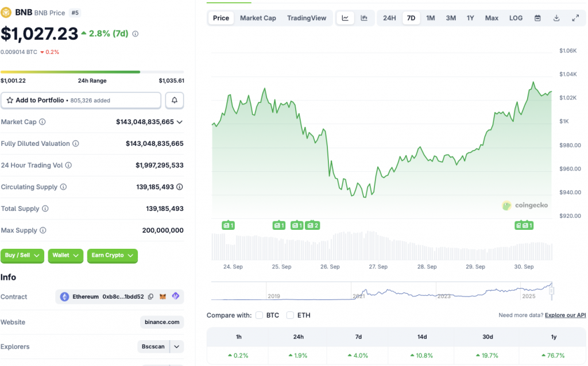
Task: Click the #5 rank badge
Action: [x=75, y=13]
